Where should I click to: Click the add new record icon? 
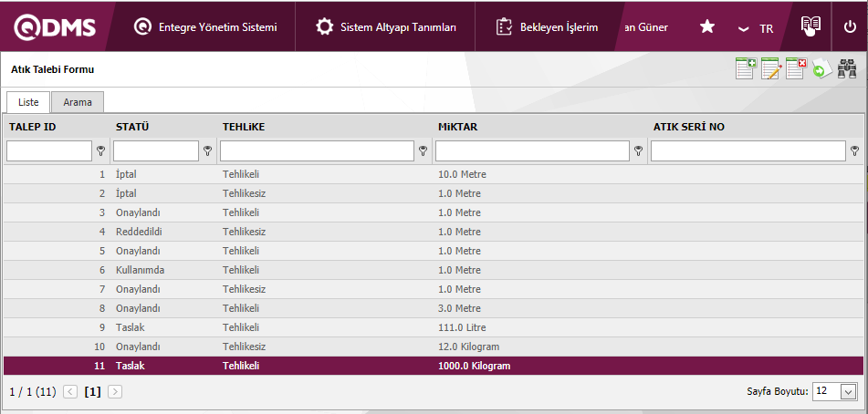tap(746, 69)
